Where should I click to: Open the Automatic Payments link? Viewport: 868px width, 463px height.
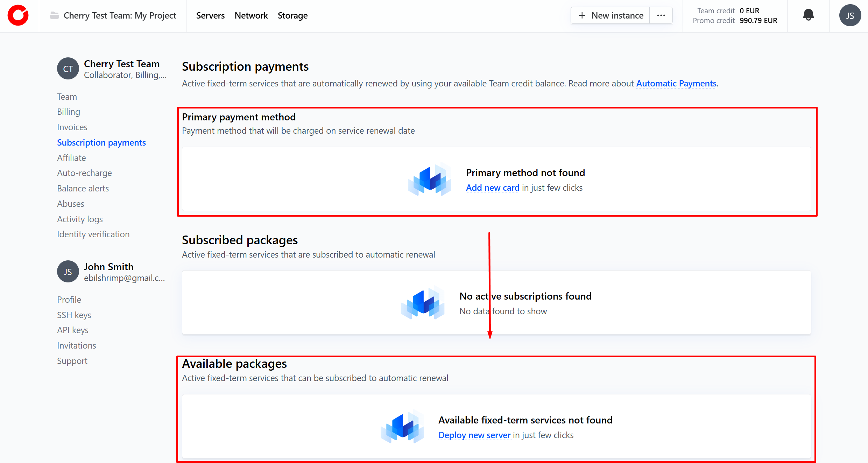[x=676, y=83]
